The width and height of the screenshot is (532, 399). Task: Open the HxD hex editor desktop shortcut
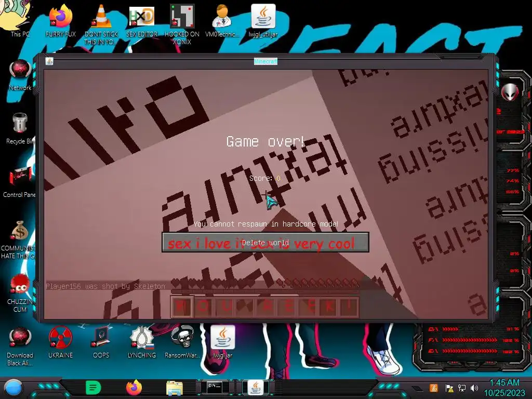tap(142, 20)
